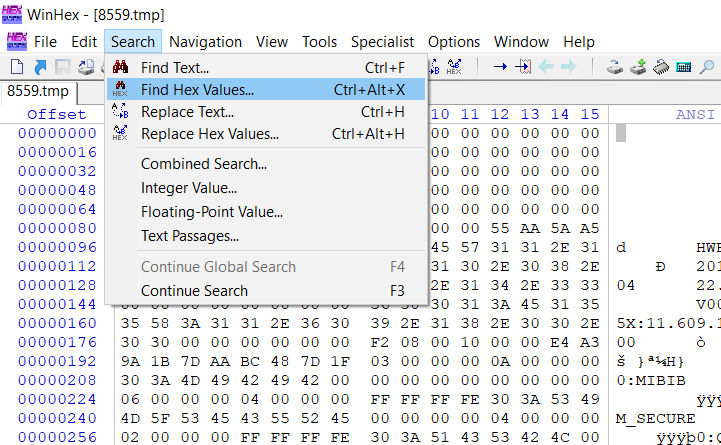Choose Continue Search from the menu
Image resolution: width=721 pixels, height=445 pixels.
tap(194, 291)
